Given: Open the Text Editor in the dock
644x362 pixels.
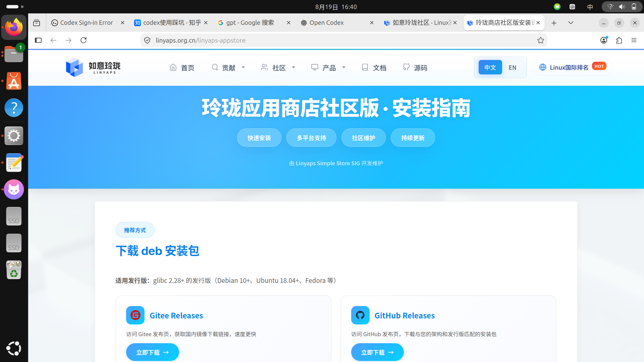Looking at the screenshot, I should click(14, 163).
